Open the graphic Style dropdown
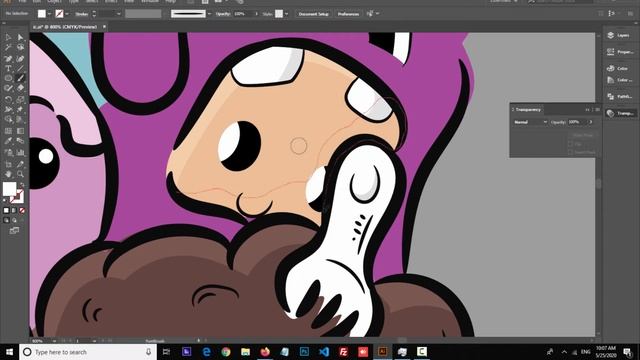 pyautogui.click(x=287, y=14)
